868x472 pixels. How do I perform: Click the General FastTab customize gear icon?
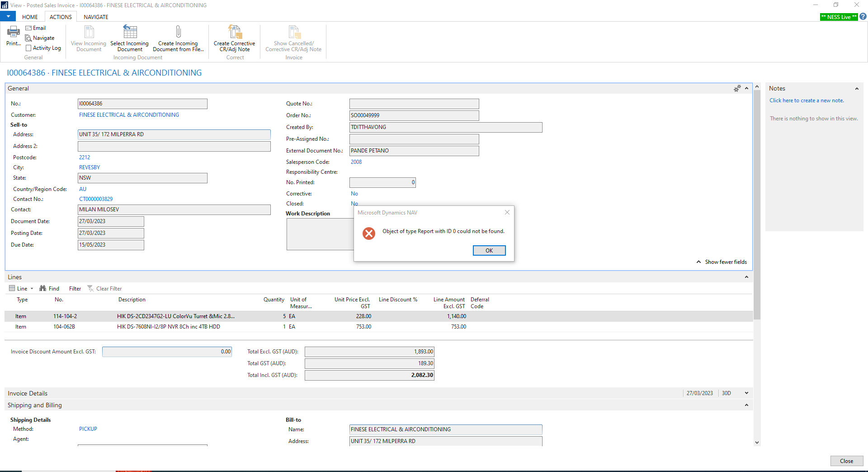[x=737, y=88]
